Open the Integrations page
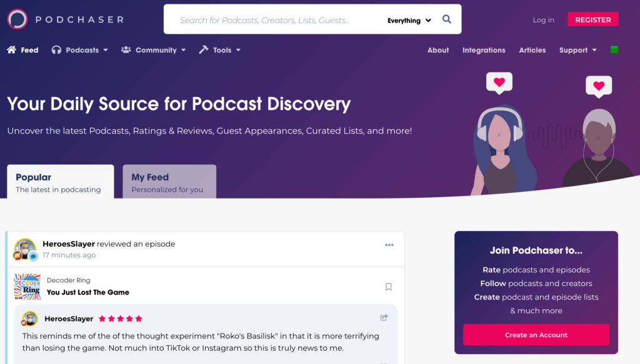The width and height of the screenshot is (640, 364). pos(484,50)
